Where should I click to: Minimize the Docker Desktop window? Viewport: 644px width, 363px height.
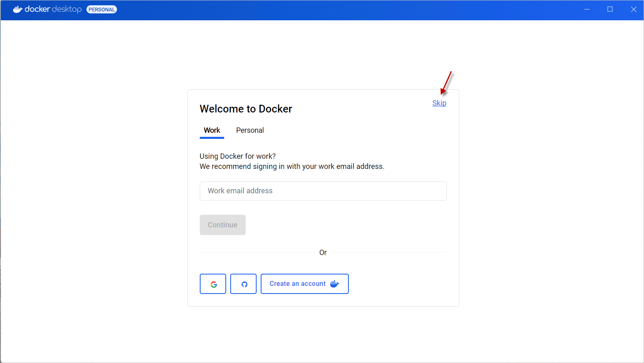[x=587, y=9]
